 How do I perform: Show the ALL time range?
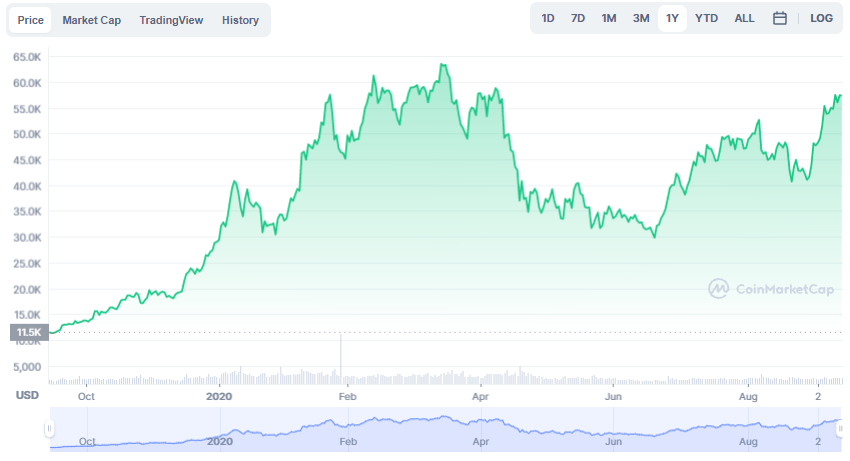744,18
